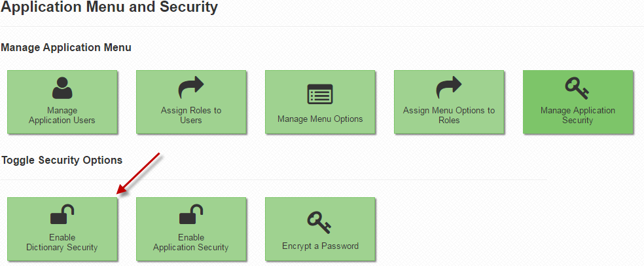The width and height of the screenshot is (644, 266).
Task: Open Assign Menu Options to Roles label
Action: tap(449, 115)
